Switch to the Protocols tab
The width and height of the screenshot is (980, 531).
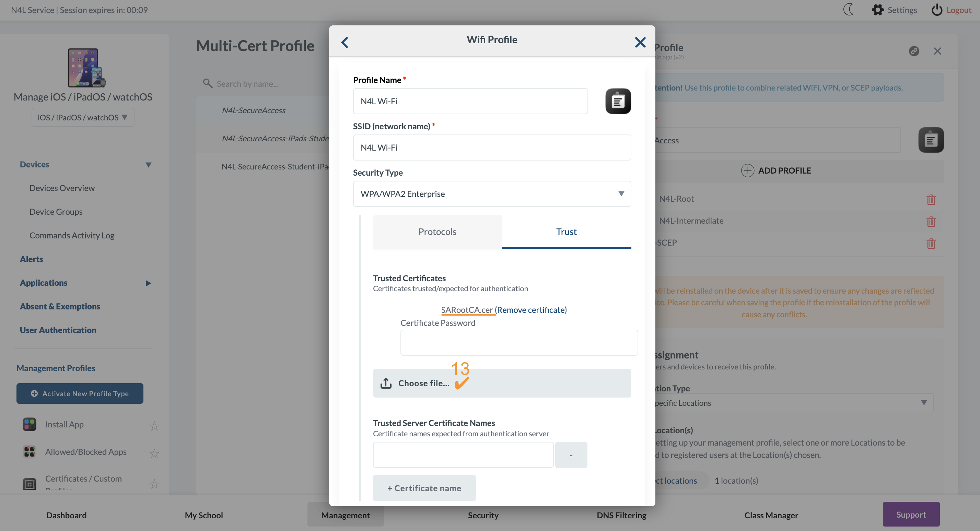[437, 231]
